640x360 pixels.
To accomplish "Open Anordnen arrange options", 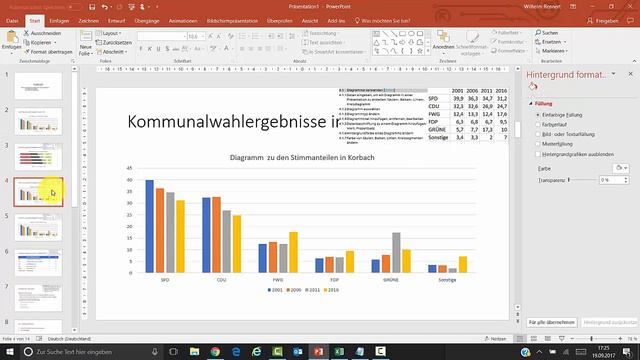I will click(x=443, y=41).
